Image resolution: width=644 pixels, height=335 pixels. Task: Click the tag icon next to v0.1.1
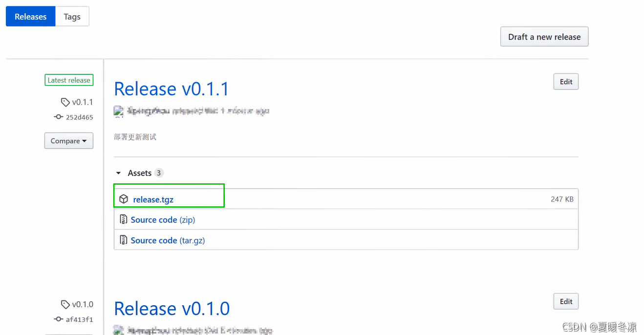coord(65,102)
